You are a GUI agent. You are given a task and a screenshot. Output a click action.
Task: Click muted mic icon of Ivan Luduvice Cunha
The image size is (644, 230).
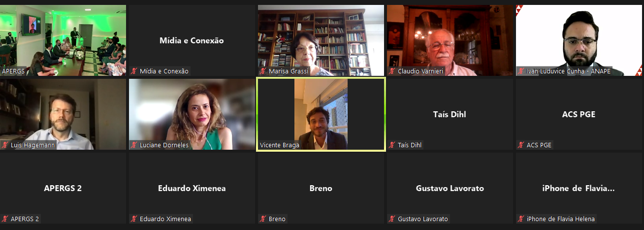521,71
